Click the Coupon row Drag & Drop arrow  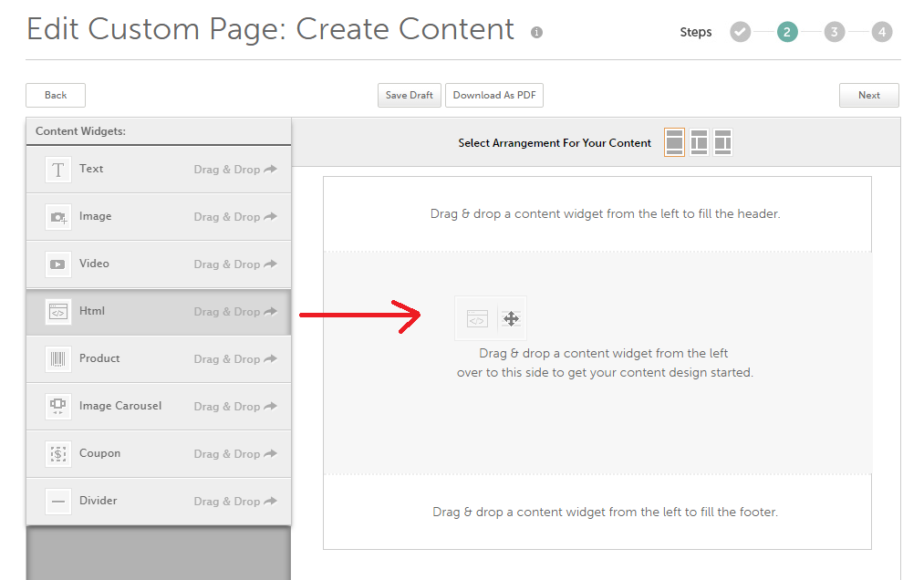(271, 453)
